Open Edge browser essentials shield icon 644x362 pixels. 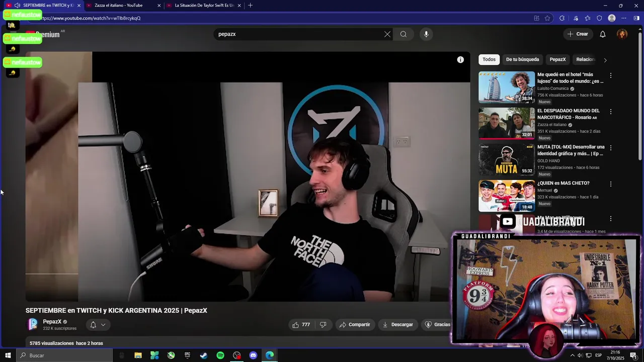(599, 18)
